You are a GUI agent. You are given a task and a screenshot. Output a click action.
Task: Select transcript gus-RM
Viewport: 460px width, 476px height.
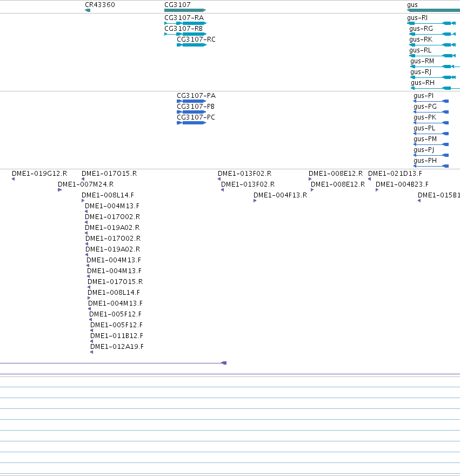click(x=435, y=67)
